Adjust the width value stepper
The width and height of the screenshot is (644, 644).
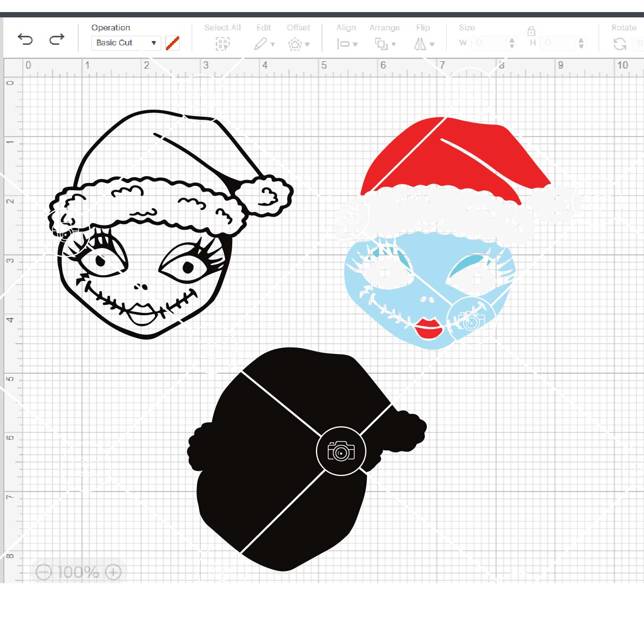point(512,43)
